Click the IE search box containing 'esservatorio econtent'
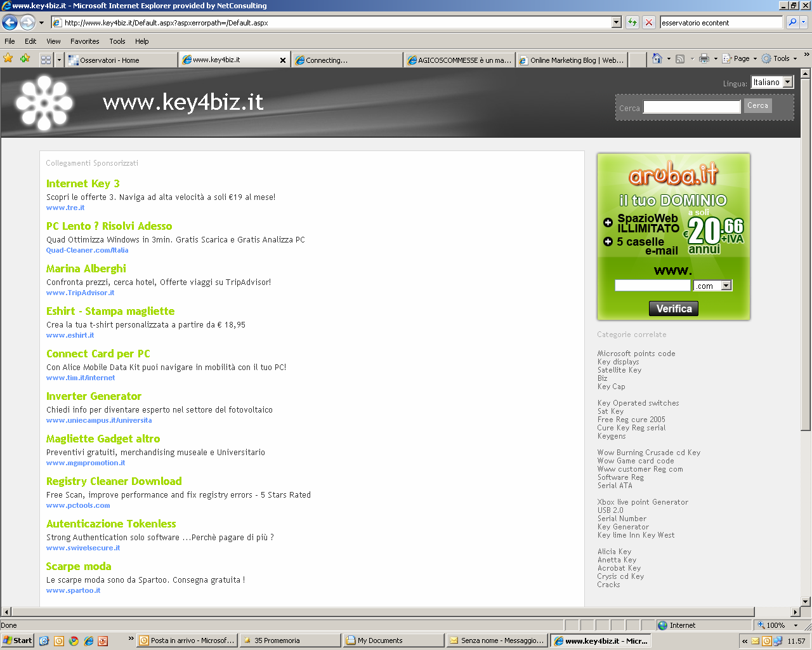The height and width of the screenshot is (650, 812). [721, 22]
